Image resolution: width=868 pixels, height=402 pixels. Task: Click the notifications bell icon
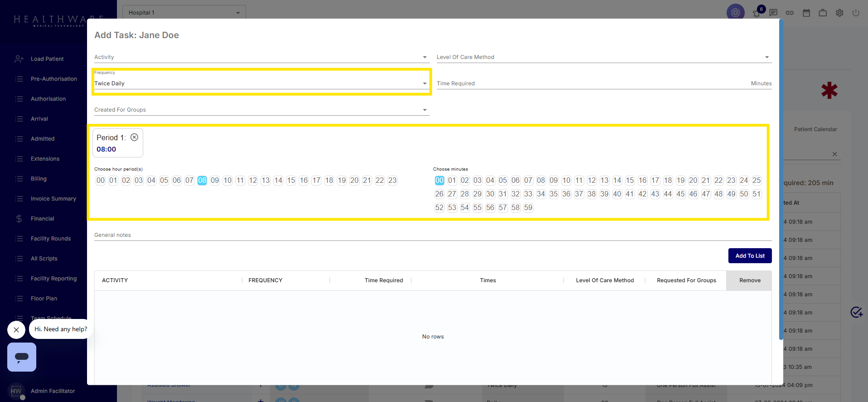756,13
